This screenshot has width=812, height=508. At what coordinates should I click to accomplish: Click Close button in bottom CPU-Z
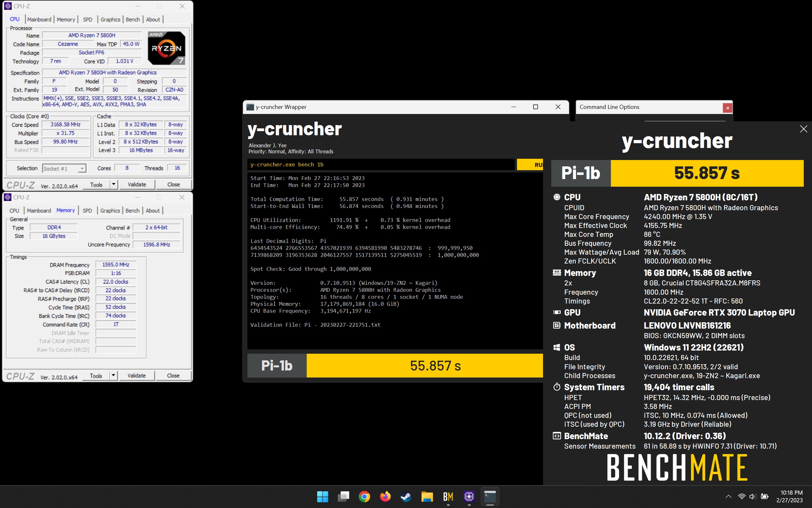173,376
